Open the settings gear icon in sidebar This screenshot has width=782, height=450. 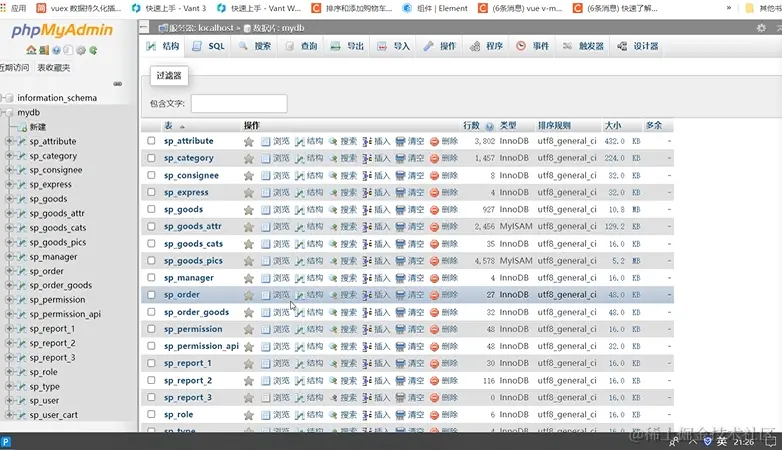[x=81, y=50]
